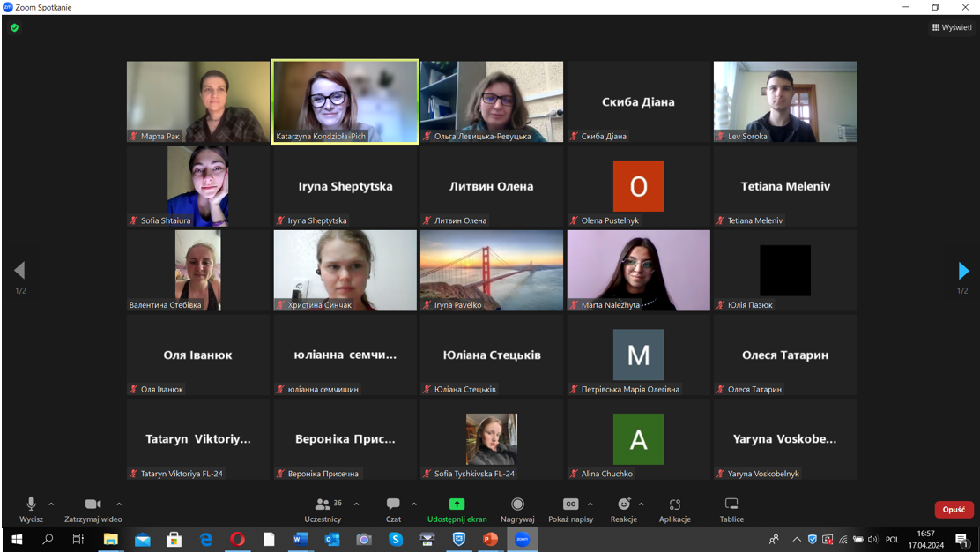
Task: Expand chat options arrow beside Czat
Action: (413, 504)
